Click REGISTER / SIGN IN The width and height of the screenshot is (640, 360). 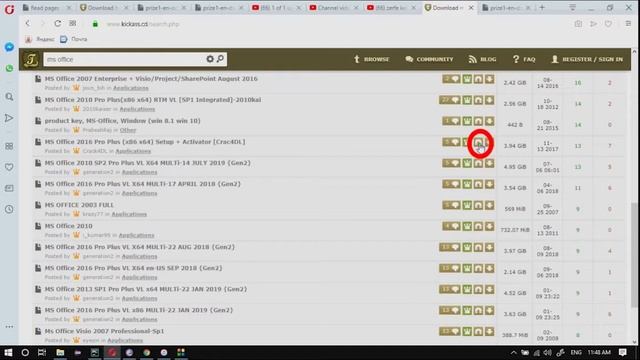click(587, 59)
